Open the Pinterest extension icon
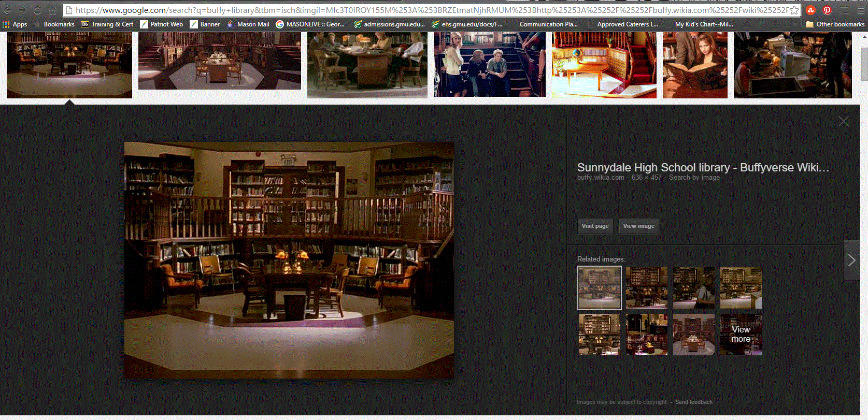Image resolution: width=868 pixels, height=420 pixels. pos(827,10)
